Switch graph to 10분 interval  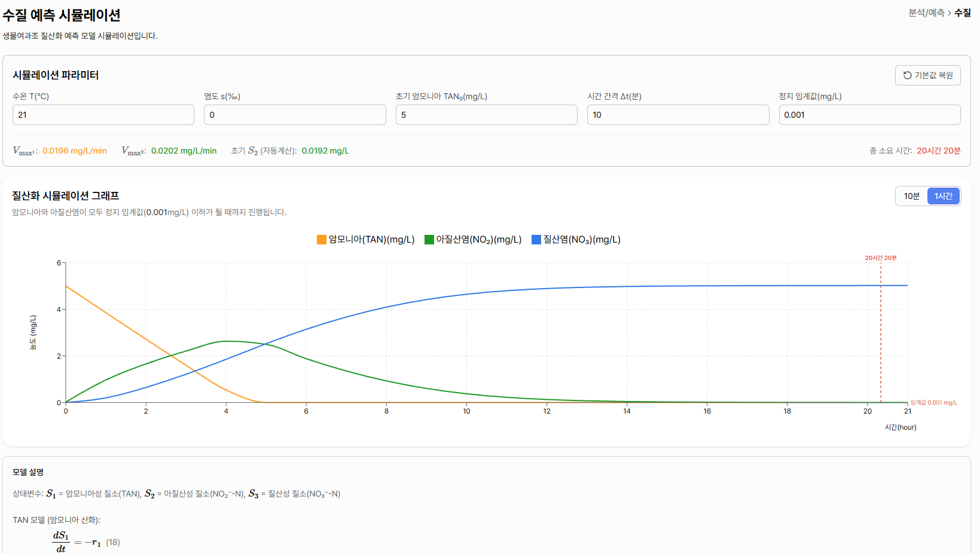coord(911,196)
